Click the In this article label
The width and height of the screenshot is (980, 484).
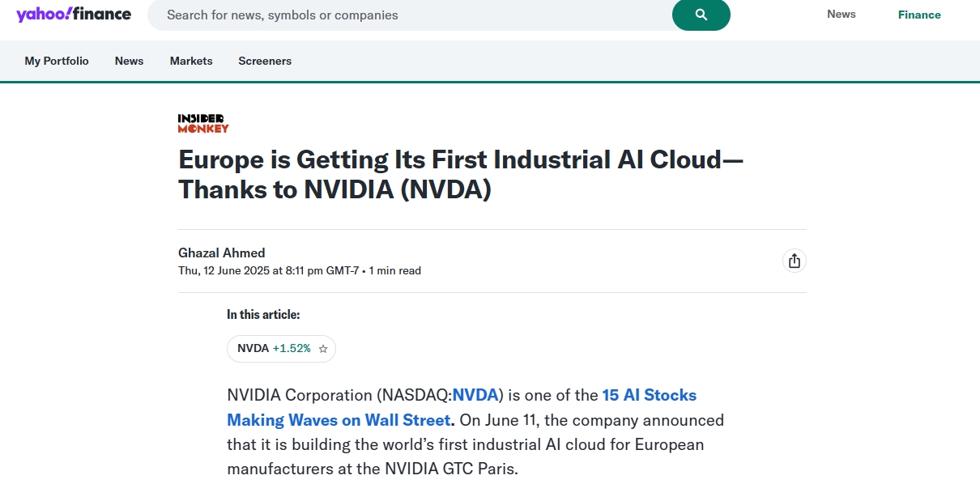tap(263, 315)
